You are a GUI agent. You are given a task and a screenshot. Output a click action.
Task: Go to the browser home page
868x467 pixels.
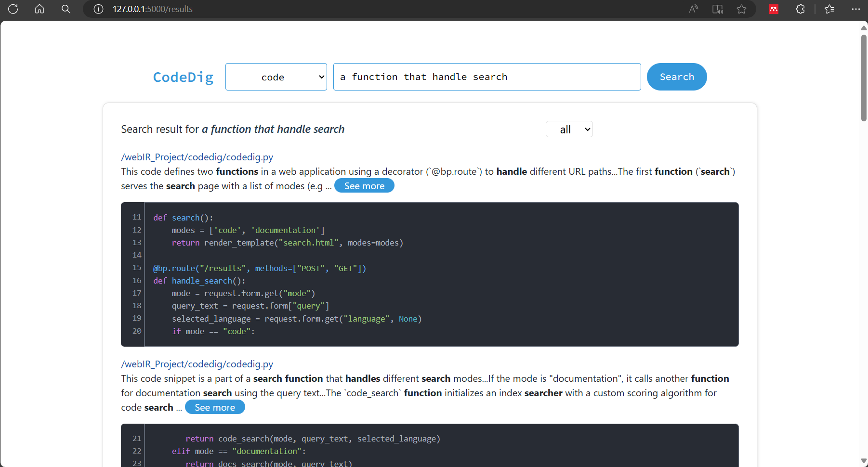pos(39,9)
